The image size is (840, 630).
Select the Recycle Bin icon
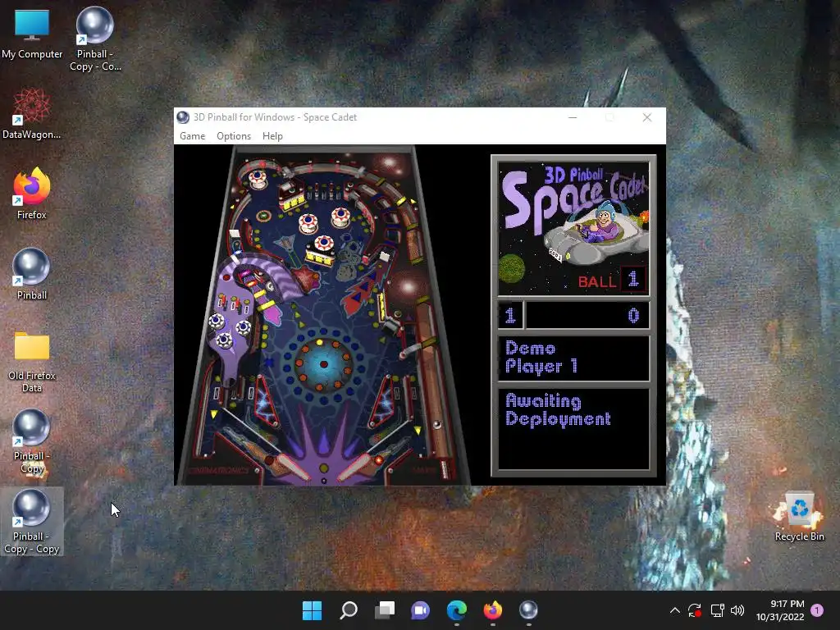coord(799,517)
